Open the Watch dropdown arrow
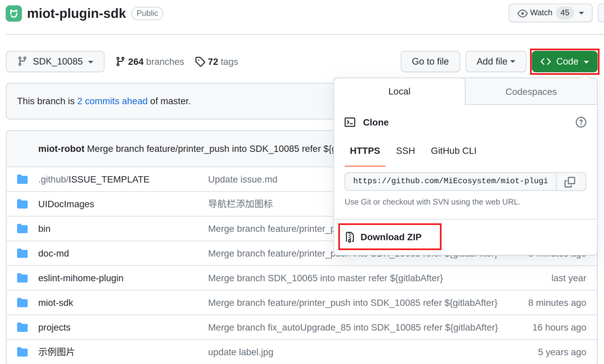The width and height of the screenshot is (604, 364). 581,13
